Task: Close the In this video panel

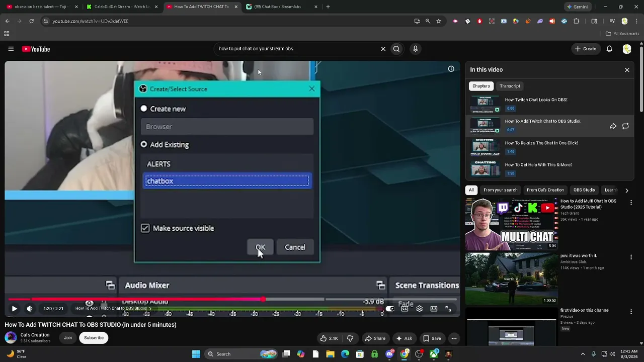Action: click(x=627, y=70)
